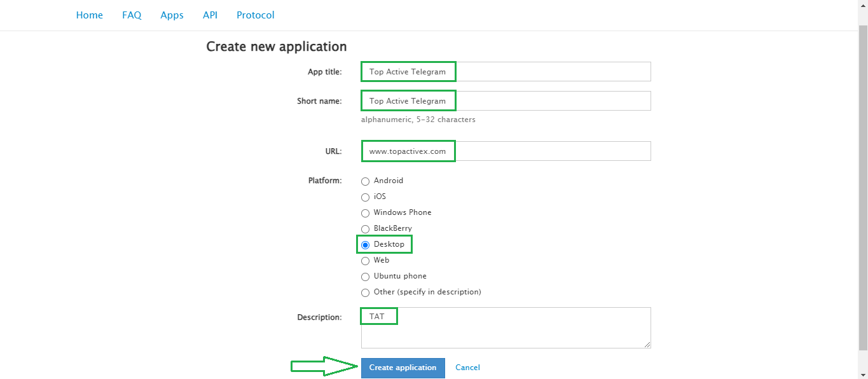Click the page vertical scrollbar

863,190
